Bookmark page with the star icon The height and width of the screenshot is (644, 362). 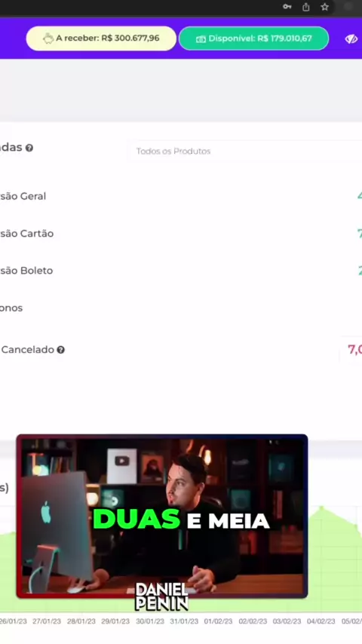tap(324, 7)
